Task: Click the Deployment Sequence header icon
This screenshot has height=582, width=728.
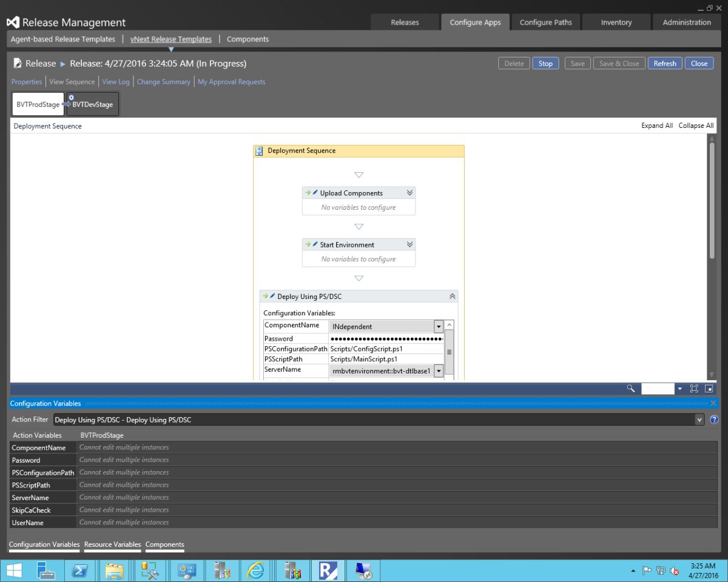Action: coord(260,151)
